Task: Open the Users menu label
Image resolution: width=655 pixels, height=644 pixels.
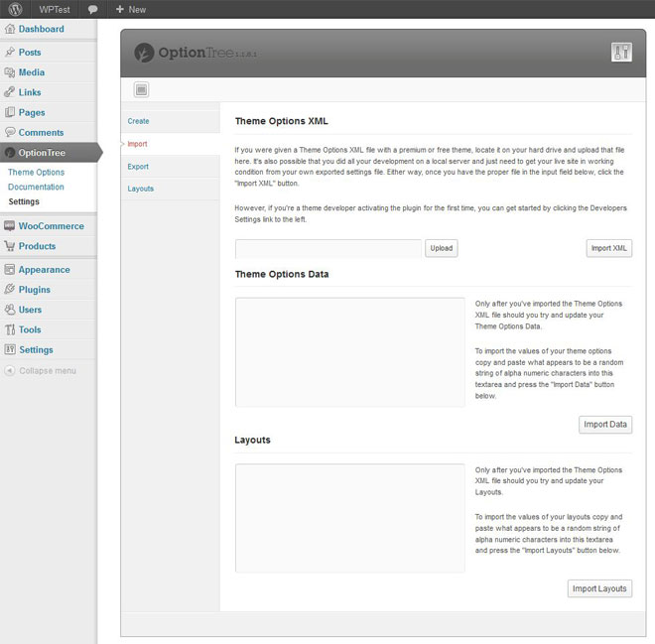Action: tap(30, 310)
